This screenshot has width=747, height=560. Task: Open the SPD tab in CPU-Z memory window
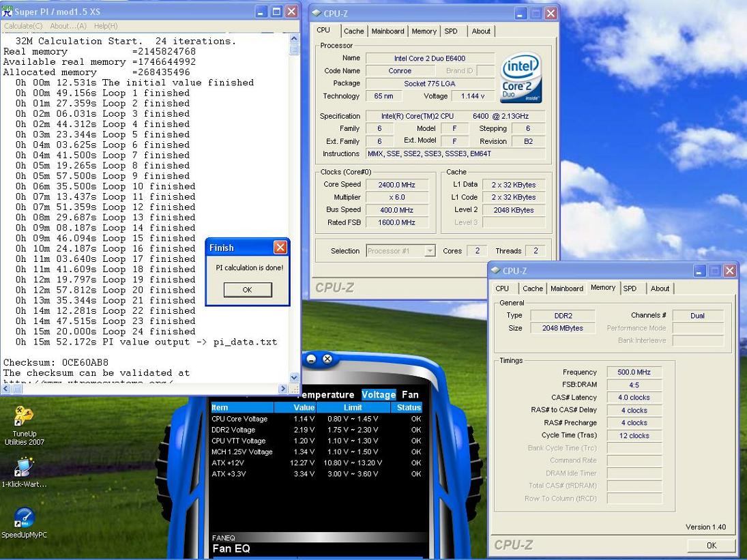[630, 289]
